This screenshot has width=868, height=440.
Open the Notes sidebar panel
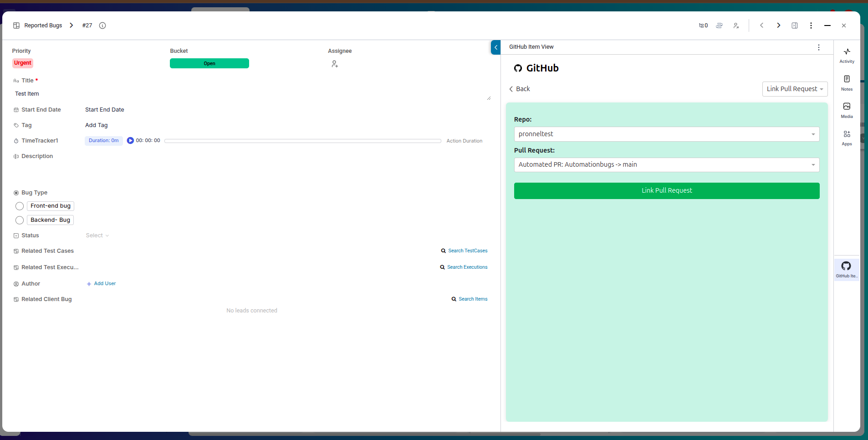(x=847, y=83)
